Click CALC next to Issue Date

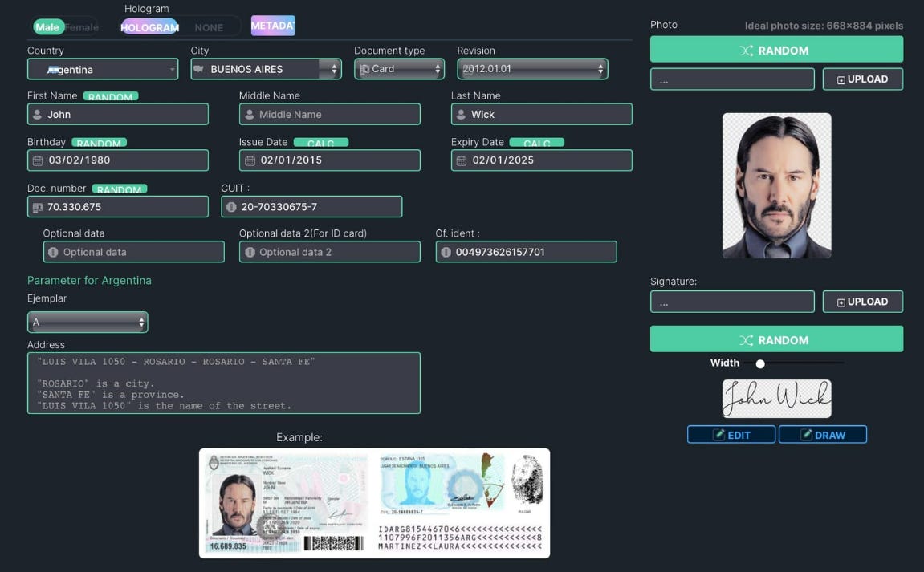(321, 143)
